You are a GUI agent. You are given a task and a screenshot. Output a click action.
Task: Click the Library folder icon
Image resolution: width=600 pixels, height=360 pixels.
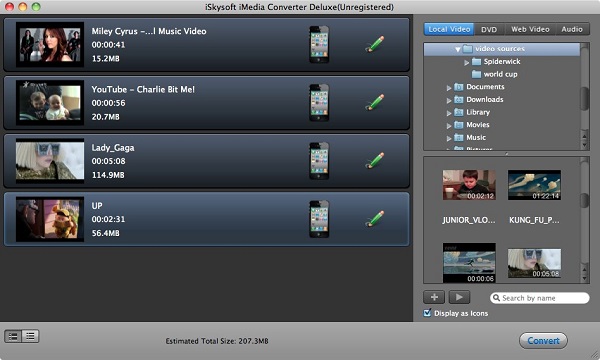click(x=458, y=112)
